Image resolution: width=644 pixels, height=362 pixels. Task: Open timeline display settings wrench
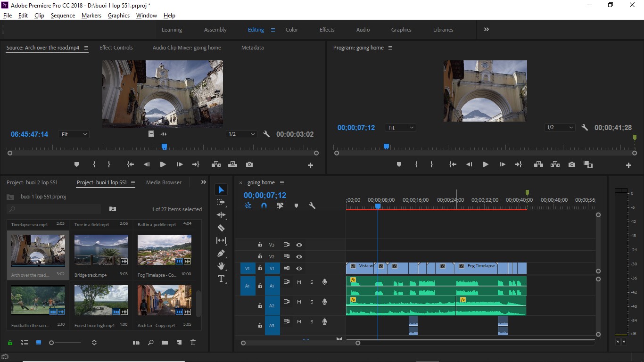312,206
